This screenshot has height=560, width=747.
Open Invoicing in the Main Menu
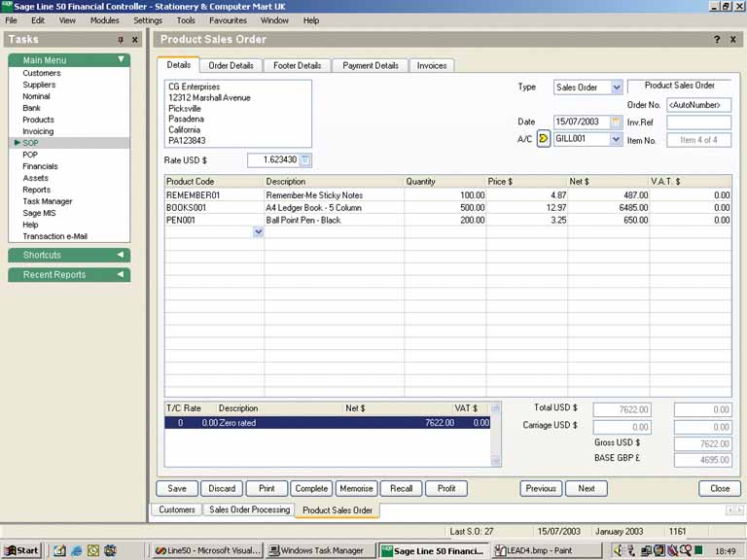click(x=38, y=131)
